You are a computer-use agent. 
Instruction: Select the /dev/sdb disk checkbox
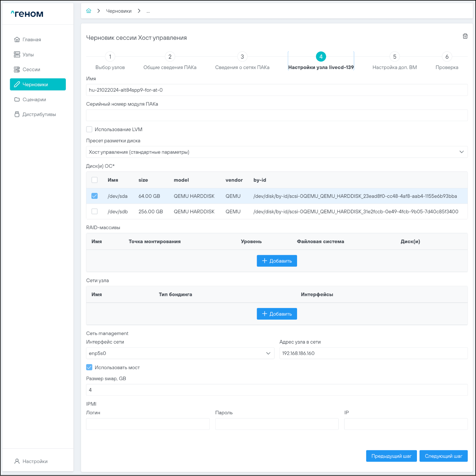95,212
